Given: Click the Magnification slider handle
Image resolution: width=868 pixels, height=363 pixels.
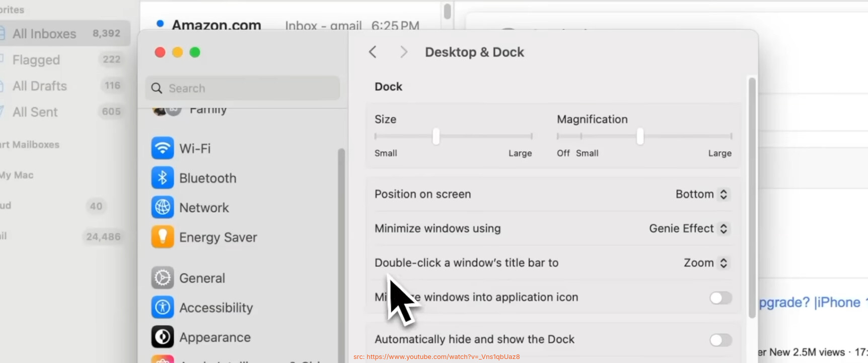Looking at the screenshot, I should [640, 136].
